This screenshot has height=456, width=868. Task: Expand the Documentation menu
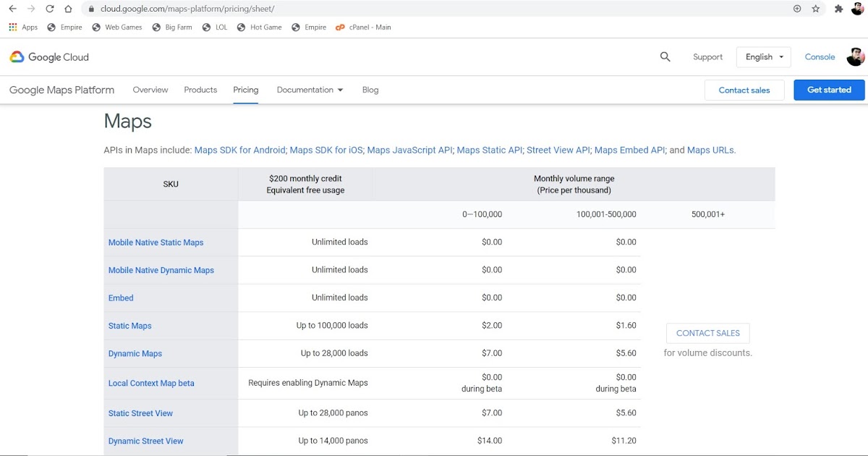point(309,90)
